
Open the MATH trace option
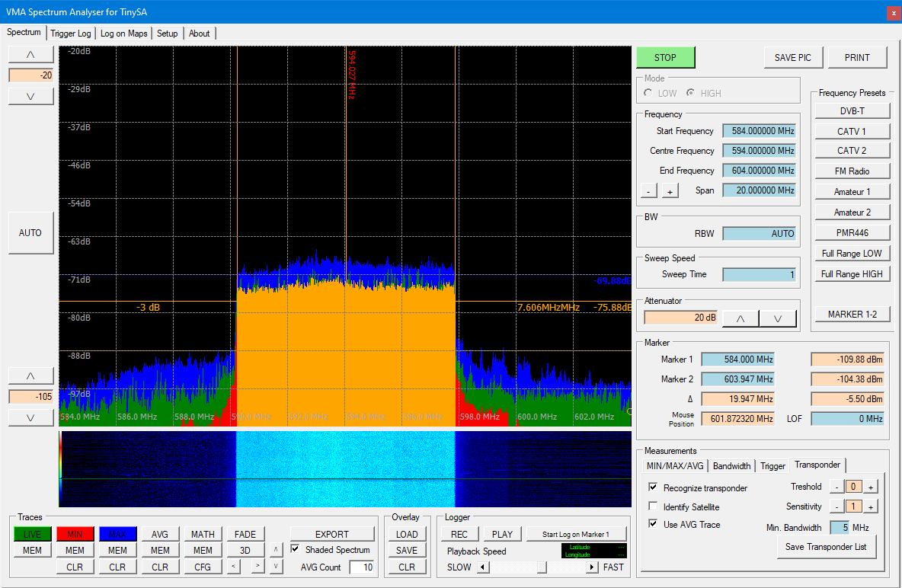pyautogui.click(x=203, y=534)
